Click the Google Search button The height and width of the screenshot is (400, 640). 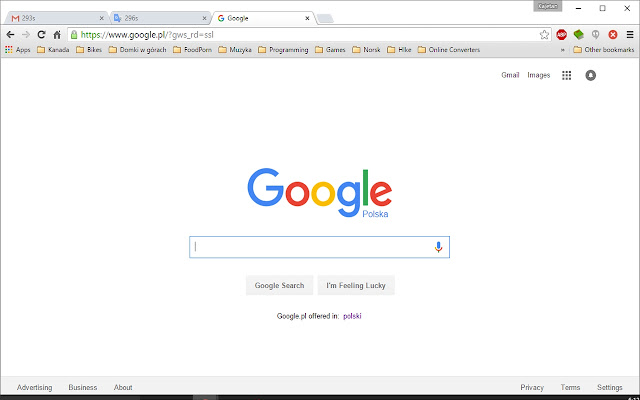coord(280,285)
